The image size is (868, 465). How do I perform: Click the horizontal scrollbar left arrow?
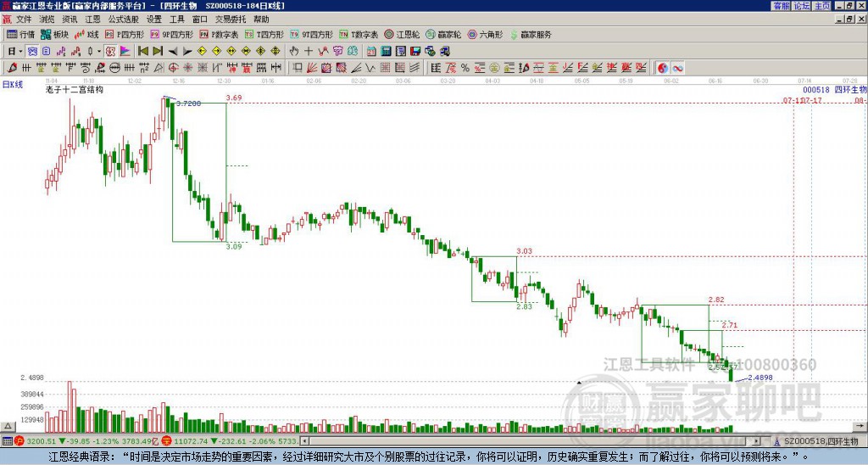click(304, 441)
